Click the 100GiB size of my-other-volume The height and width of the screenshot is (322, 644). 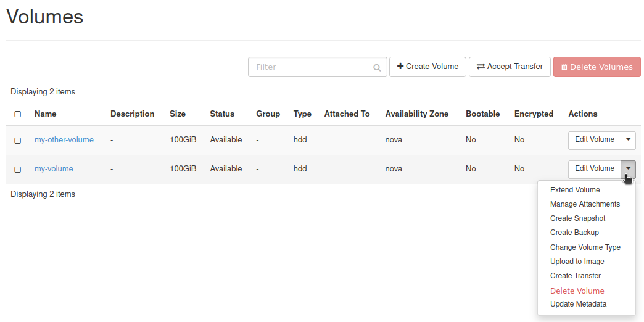point(183,140)
